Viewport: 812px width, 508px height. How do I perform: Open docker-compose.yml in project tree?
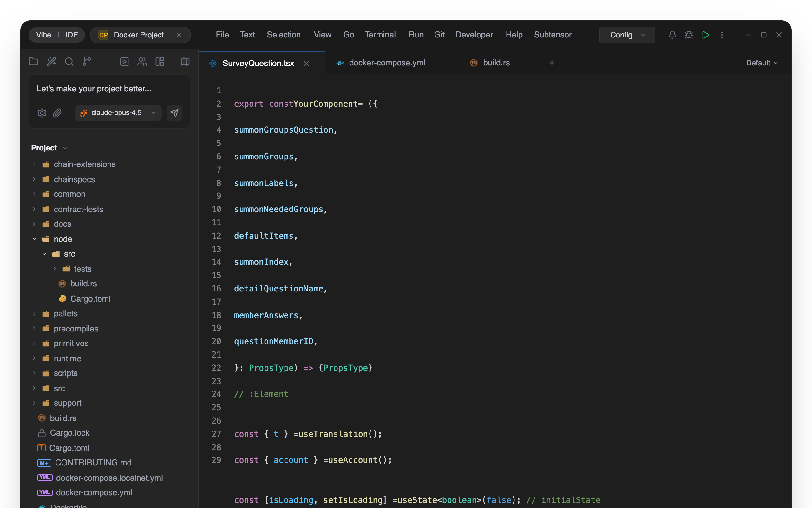pyautogui.click(x=94, y=492)
